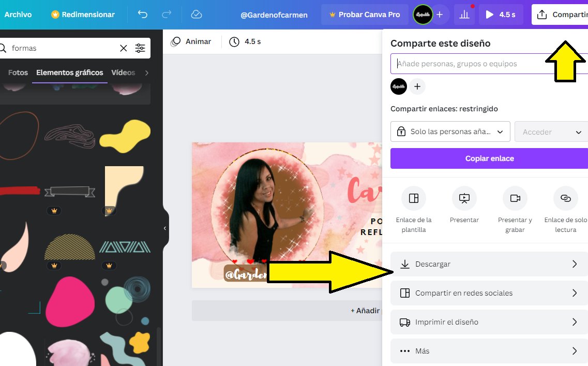Select the green circles cluster element
Viewport: 588px width, 366px height.
[x=125, y=301]
